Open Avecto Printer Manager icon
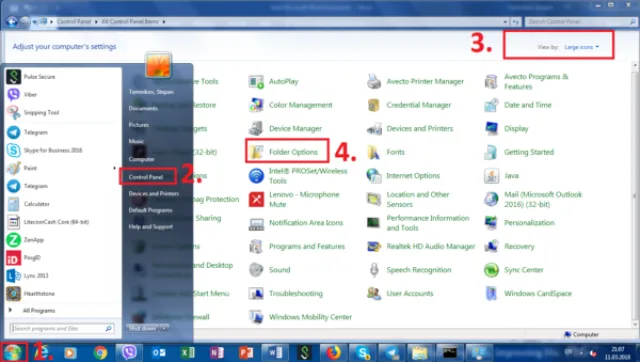 (x=374, y=82)
